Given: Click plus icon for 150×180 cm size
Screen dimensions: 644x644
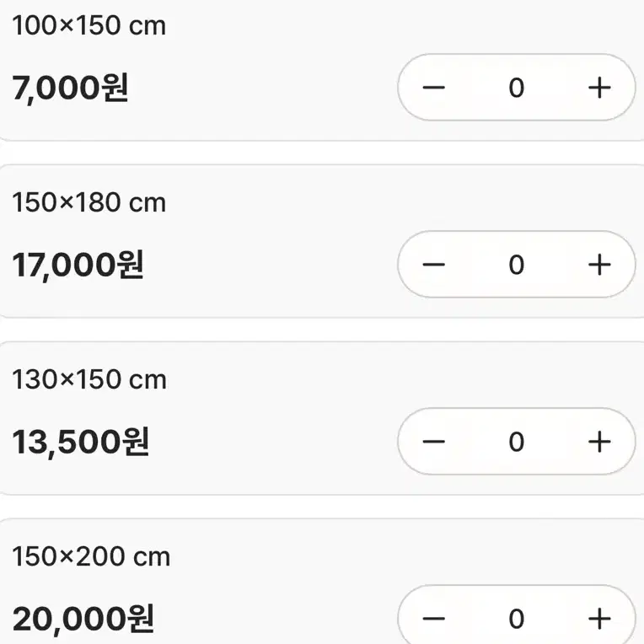Looking at the screenshot, I should (x=599, y=265).
